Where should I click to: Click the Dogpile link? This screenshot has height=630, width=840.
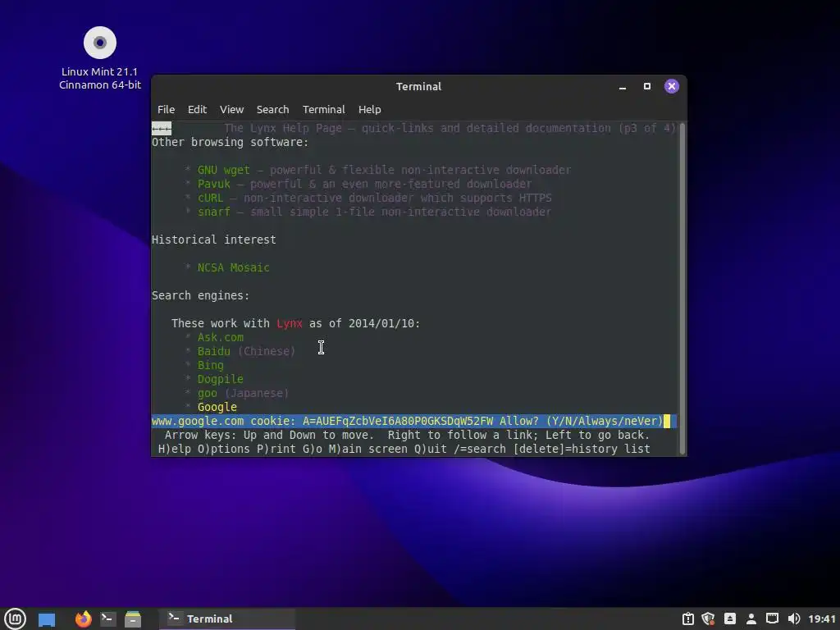[x=220, y=379]
